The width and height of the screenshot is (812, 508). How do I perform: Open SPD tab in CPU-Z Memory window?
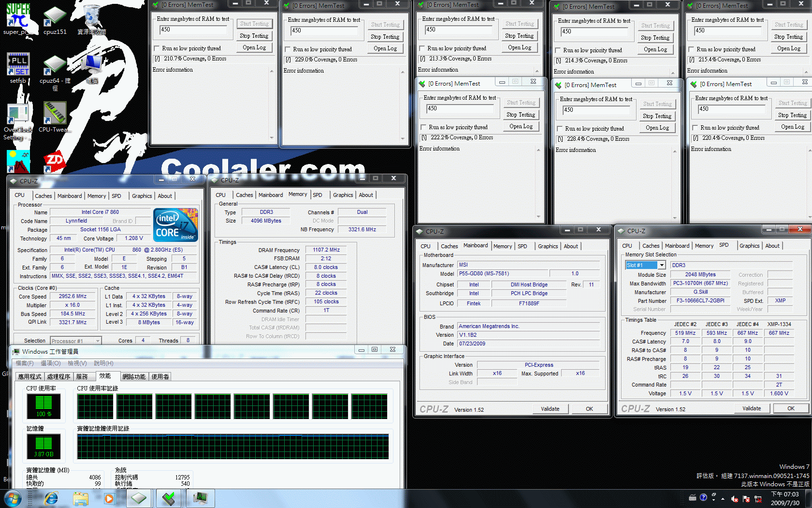pyautogui.click(x=318, y=195)
